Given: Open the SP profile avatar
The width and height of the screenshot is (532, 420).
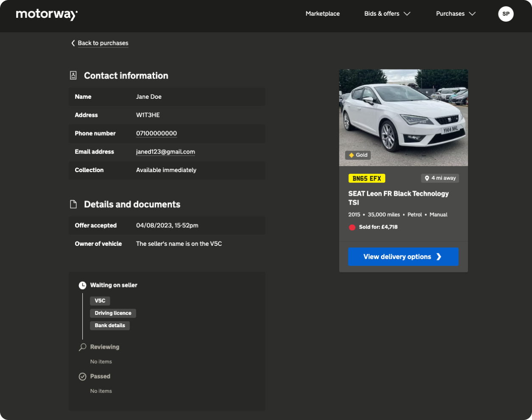Looking at the screenshot, I should click(x=506, y=14).
